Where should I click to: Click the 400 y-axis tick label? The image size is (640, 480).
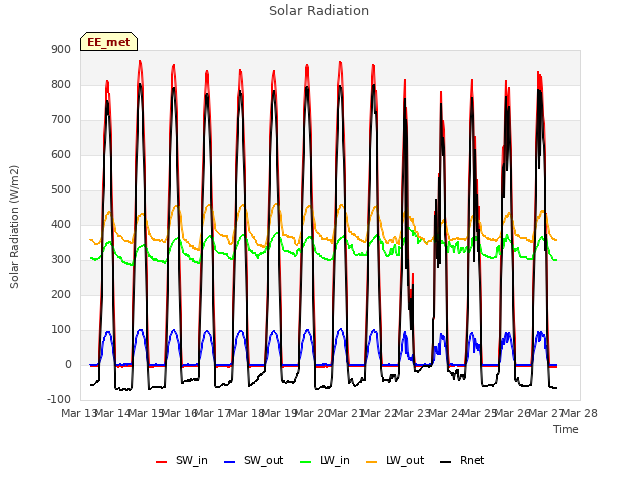tap(61, 224)
